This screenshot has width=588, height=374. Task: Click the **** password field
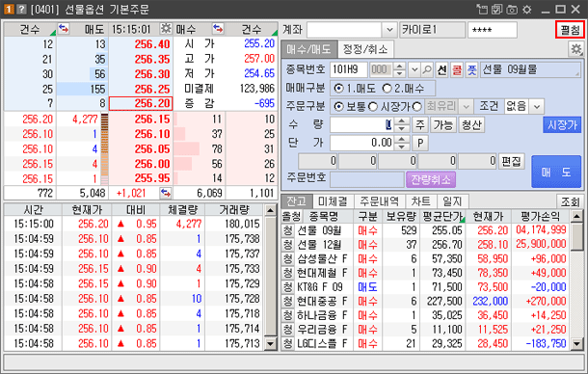[493, 30]
